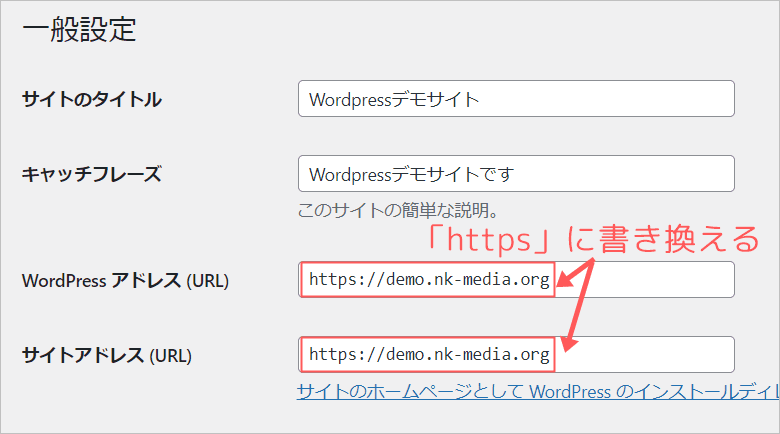Click the Wordpressデモサイトです text in tagline field
The height and width of the screenshot is (434, 780).
click(x=410, y=174)
